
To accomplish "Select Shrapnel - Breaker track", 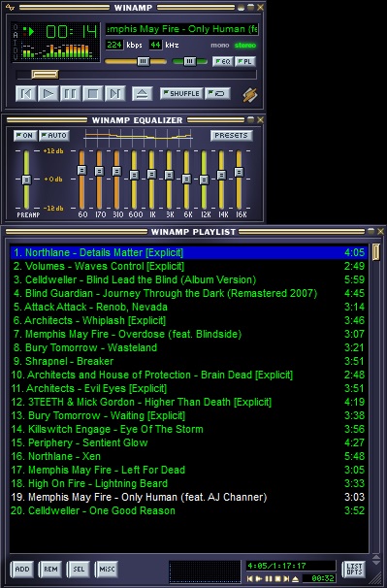I will tap(188, 361).
